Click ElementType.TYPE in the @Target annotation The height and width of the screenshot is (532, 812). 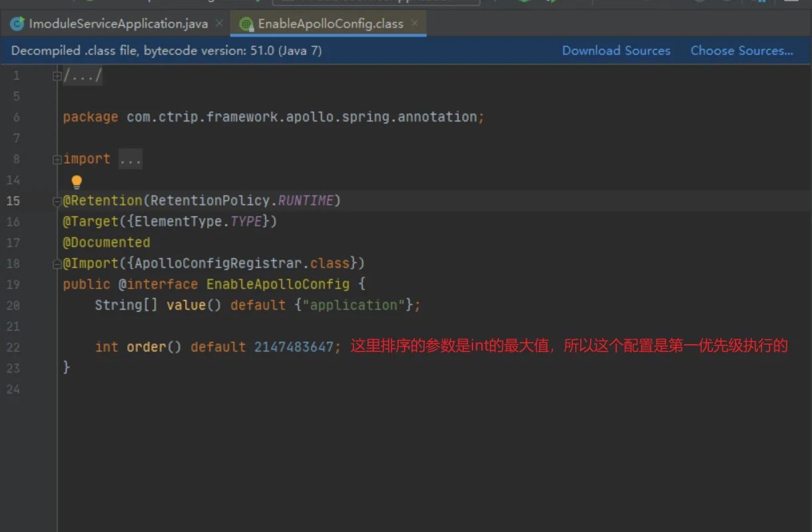click(198, 222)
